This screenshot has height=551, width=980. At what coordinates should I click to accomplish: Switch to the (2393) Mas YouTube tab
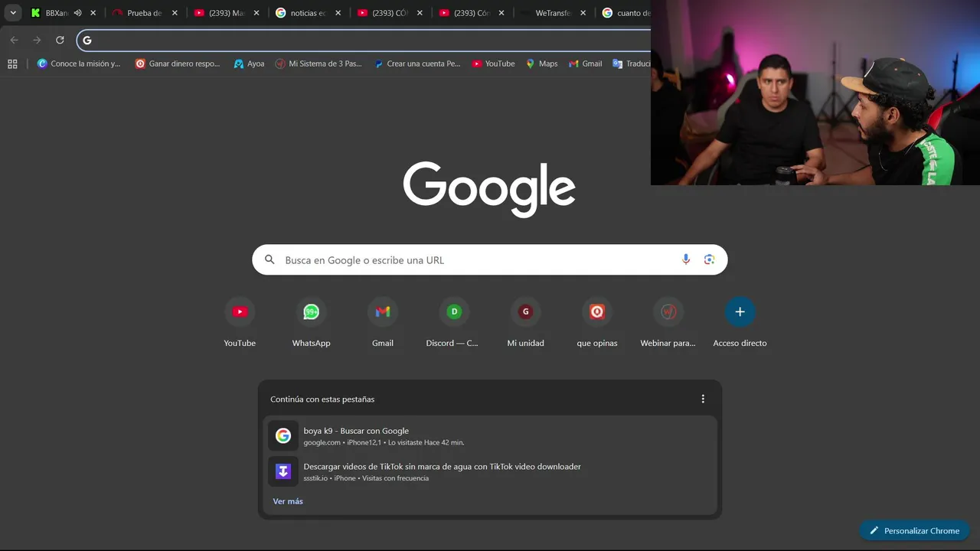pos(227,13)
